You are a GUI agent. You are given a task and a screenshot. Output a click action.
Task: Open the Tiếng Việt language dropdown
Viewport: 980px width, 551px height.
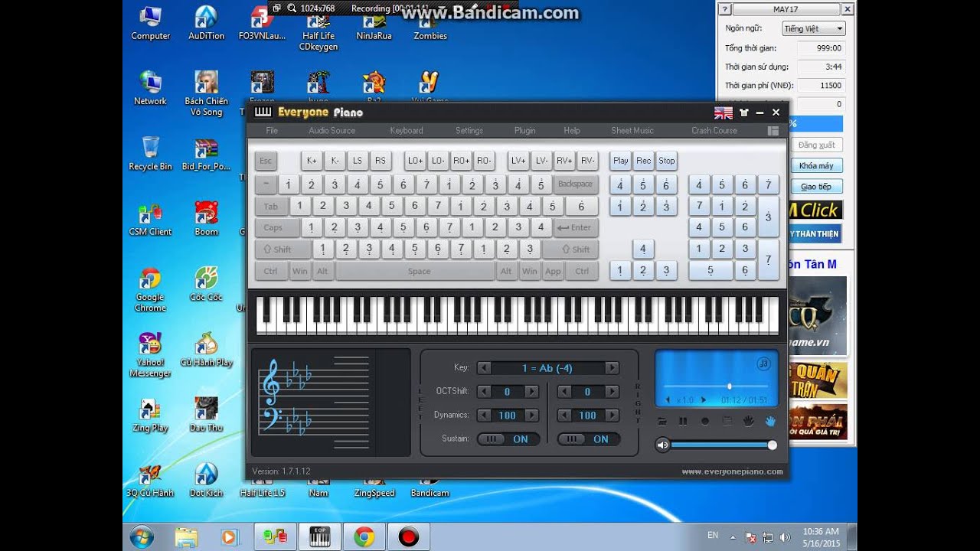coord(813,28)
